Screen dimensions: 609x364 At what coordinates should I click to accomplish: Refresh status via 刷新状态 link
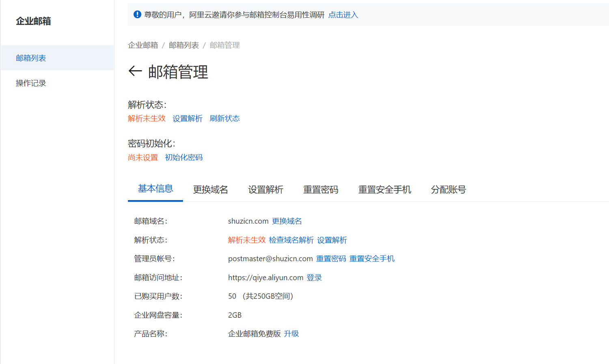coord(225,118)
